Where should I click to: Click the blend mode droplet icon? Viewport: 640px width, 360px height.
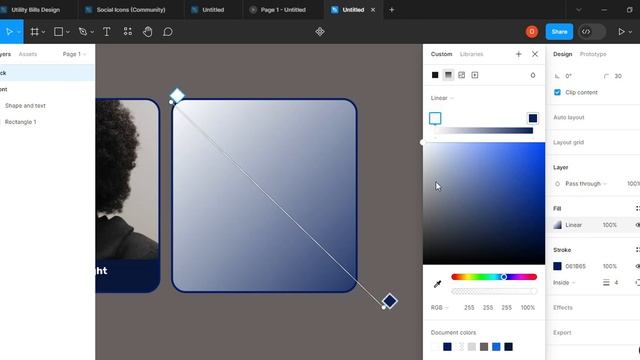click(x=533, y=75)
